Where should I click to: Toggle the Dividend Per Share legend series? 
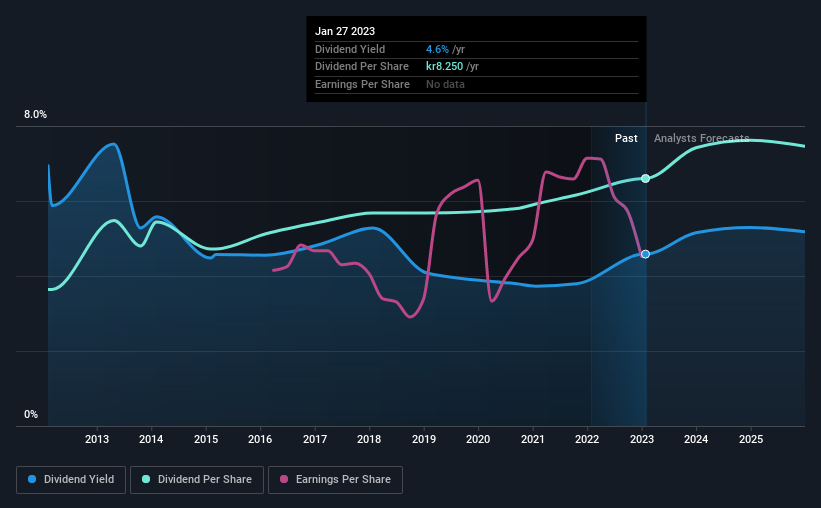tap(197, 480)
